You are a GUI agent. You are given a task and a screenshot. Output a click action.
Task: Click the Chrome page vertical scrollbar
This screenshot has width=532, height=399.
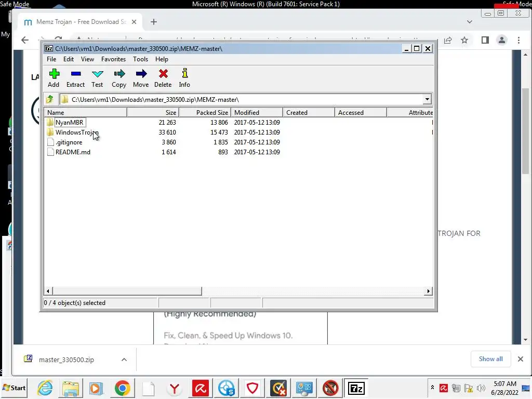tap(526, 131)
